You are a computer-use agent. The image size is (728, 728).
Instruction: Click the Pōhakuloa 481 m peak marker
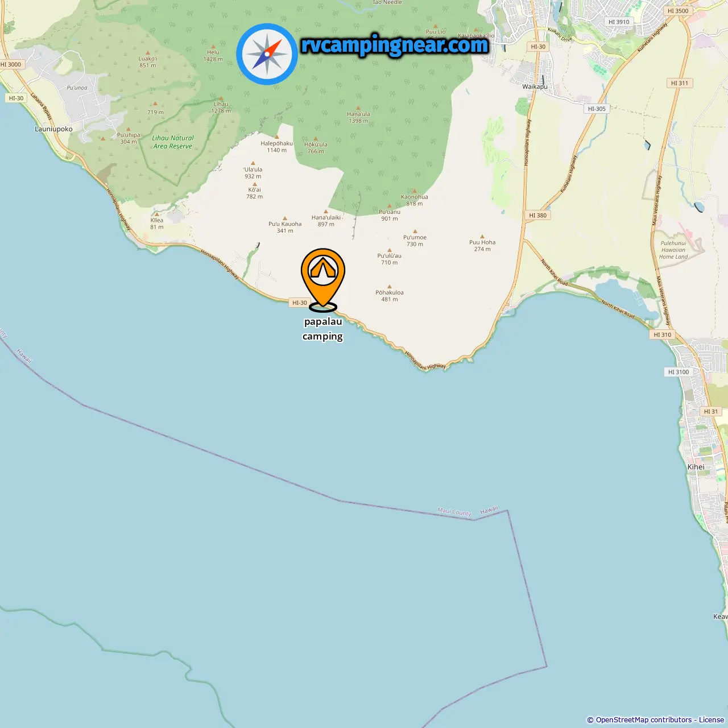[390, 287]
